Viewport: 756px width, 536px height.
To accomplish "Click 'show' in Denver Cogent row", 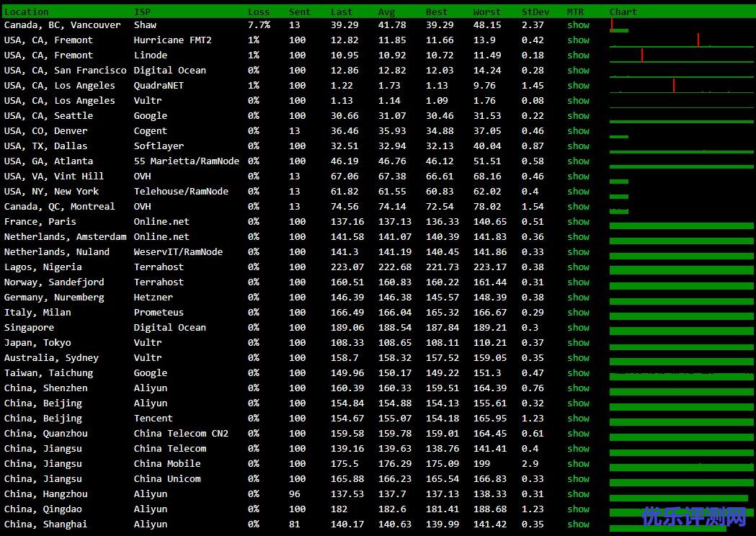I will (x=578, y=130).
